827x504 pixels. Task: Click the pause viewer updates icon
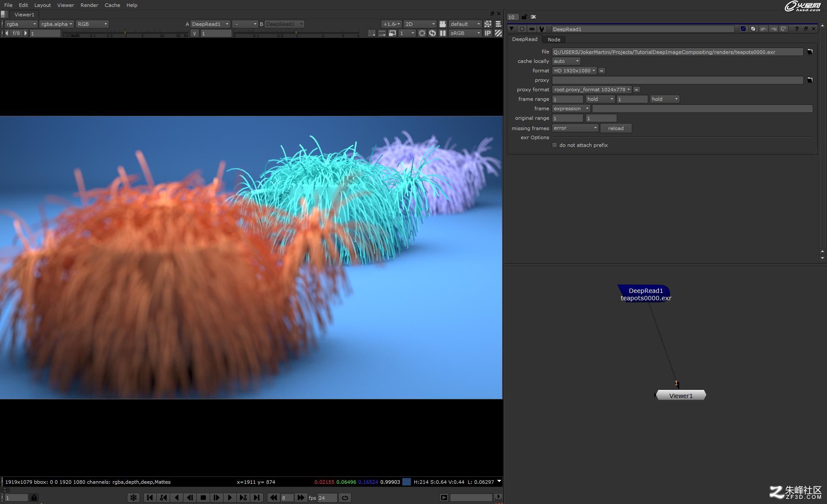tap(442, 33)
